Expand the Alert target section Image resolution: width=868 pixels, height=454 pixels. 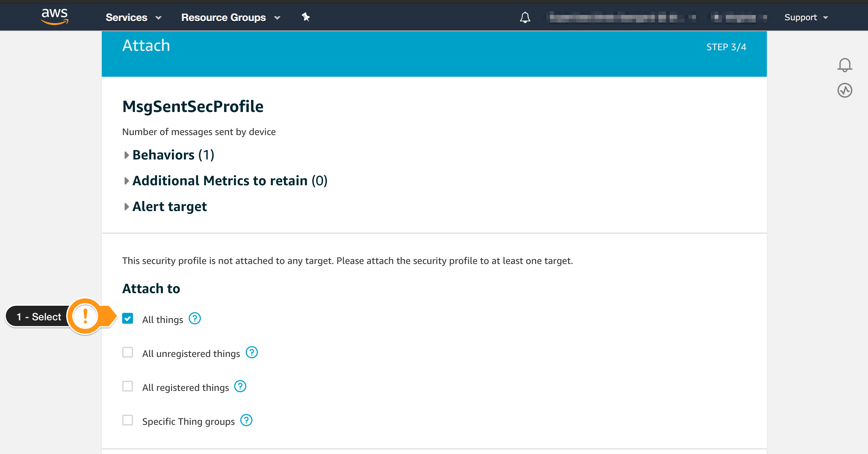[x=165, y=207]
